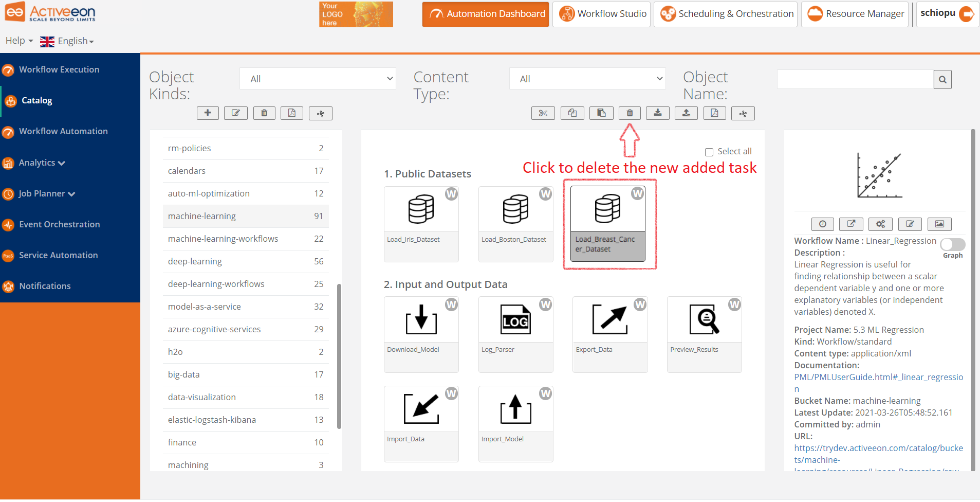Paste object using clipboard icon
Screen dimensions: 980x502
(601, 113)
